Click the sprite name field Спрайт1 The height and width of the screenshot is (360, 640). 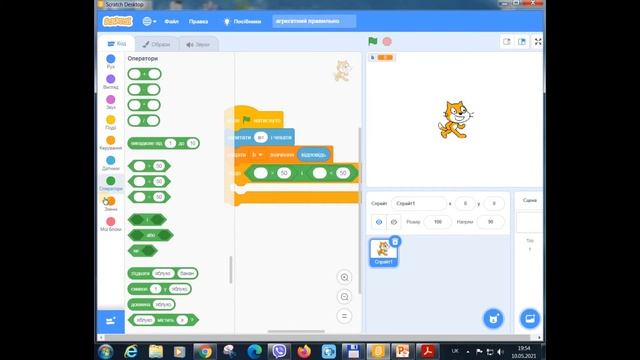418,203
